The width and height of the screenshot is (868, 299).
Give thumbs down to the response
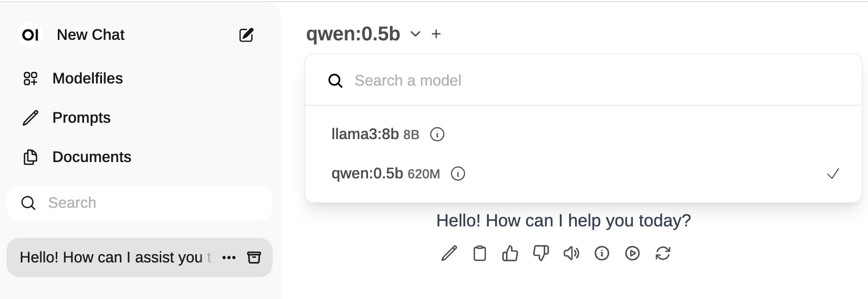[541, 253]
